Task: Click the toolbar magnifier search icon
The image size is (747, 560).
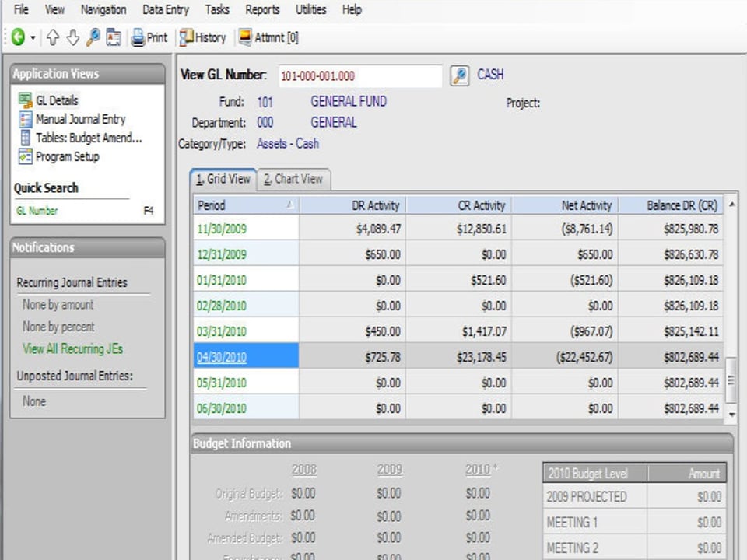Action: tap(93, 37)
